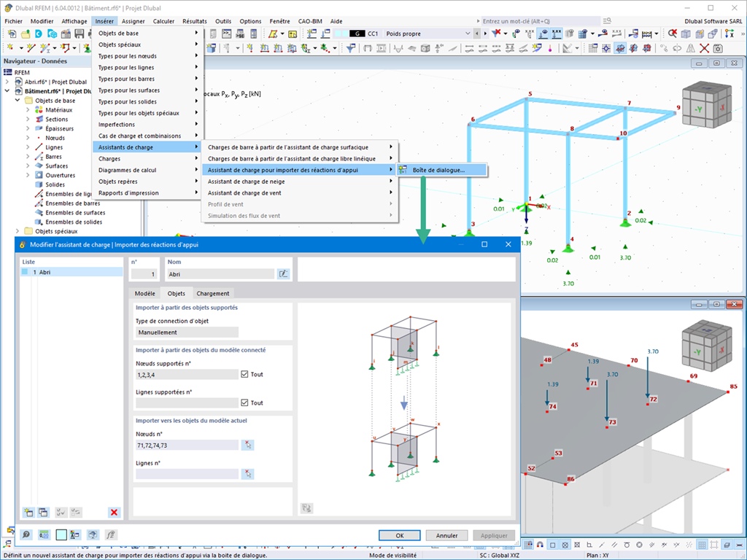Click the edit name icon beside Nom field
Viewport: 747px width, 560px height.
[x=284, y=274]
